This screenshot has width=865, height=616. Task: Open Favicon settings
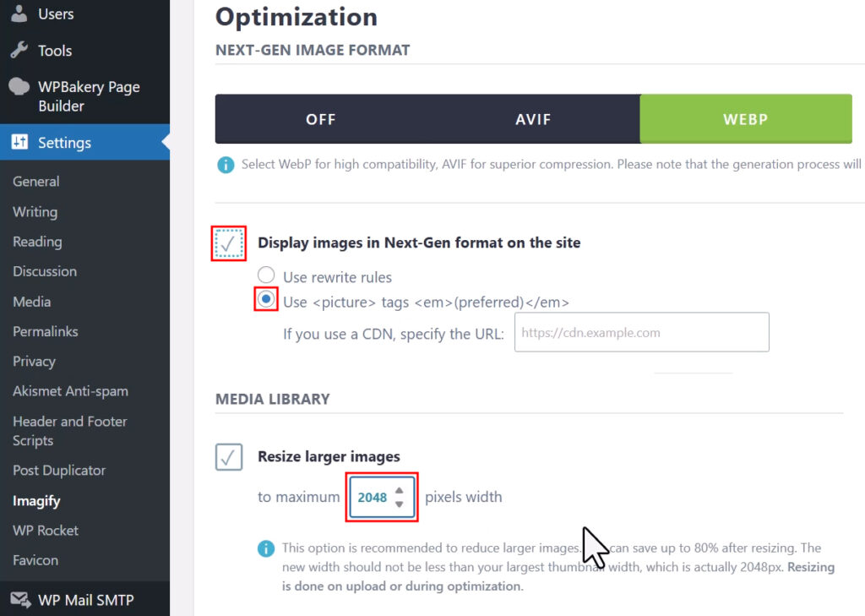(35, 560)
